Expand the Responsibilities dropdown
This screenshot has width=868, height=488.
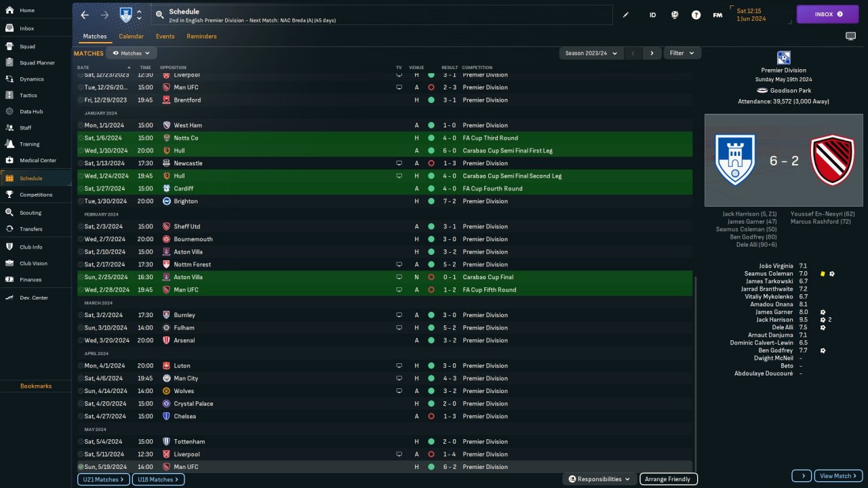point(599,479)
